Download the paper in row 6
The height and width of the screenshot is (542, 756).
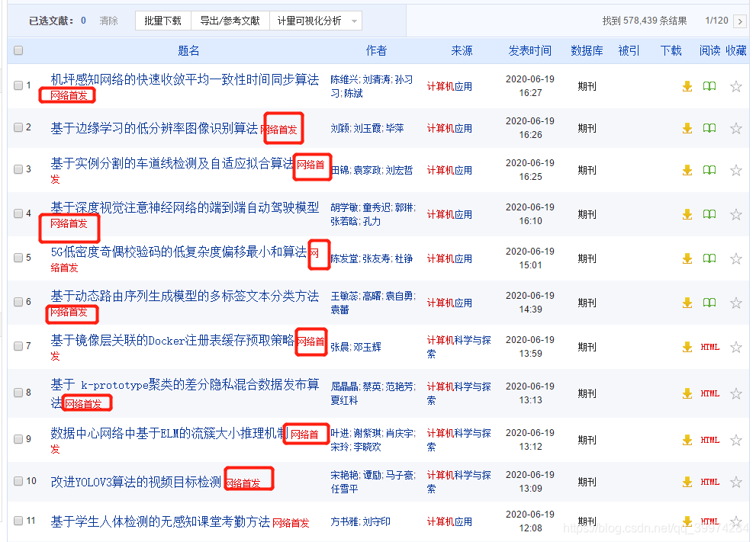tap(687, 303)
